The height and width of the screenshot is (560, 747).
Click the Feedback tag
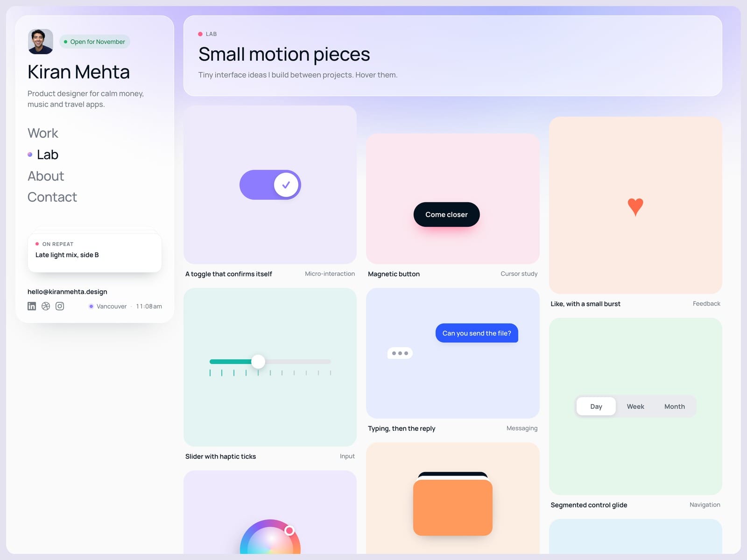(x=706, y=304)
